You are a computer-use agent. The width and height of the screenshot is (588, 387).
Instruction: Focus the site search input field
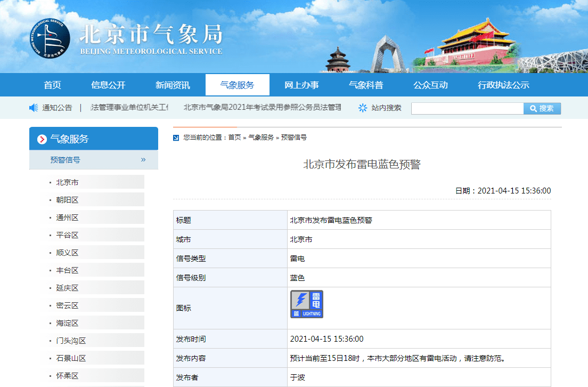[467, 109]
